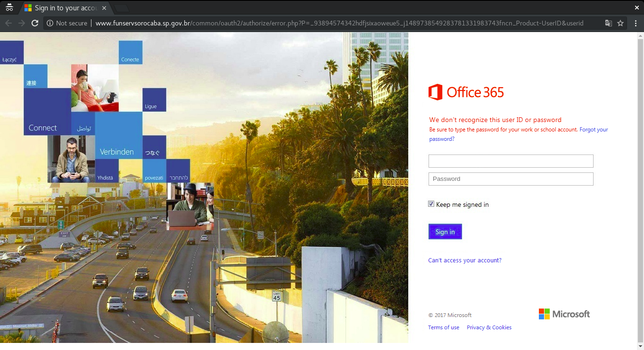Viewport: 644px width, 350px height.
Task: Click the browser back arrow
Action: coord(8,23)
